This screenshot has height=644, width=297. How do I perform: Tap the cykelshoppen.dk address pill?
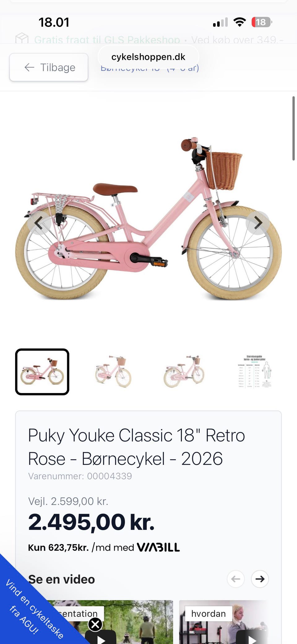click(x=148, y=57)
